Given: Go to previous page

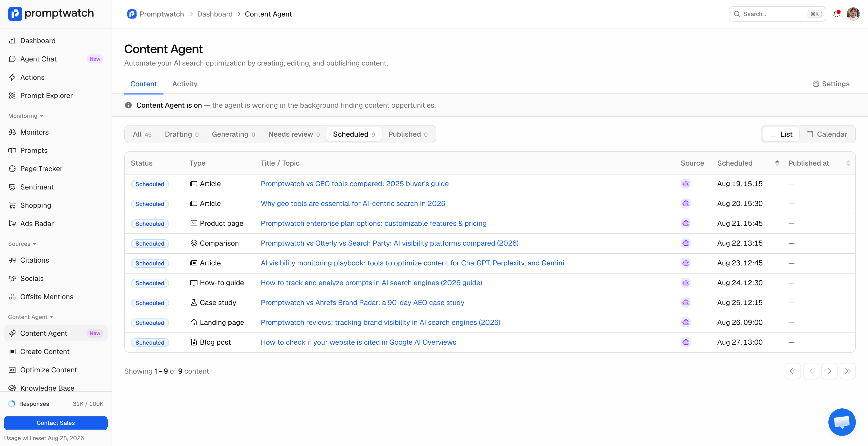Looking at the screenshot, I should coord(811,371).
